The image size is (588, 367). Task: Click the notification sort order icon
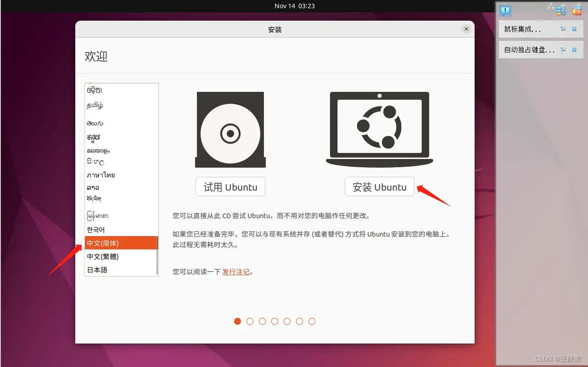(x=560, y=10)
